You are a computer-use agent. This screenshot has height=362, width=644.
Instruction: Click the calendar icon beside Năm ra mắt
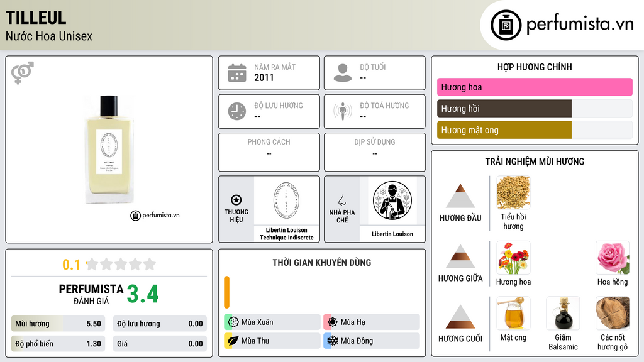coord(237,73)
